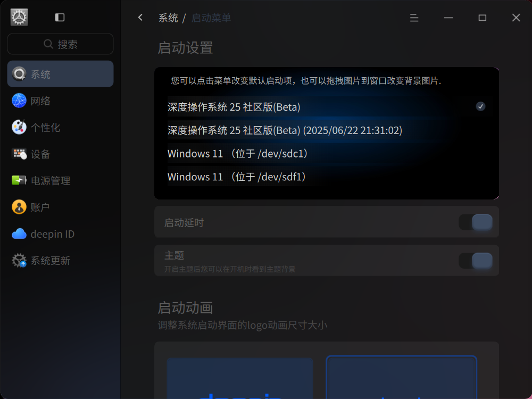
Task: Click the 个性化 palette icon
Action: click(x=19, y=127)
